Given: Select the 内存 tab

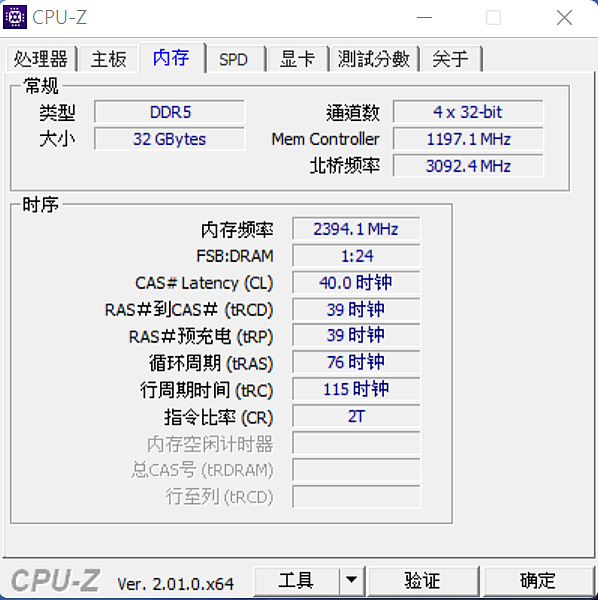Looking at the screenshot, I should [x=171, y=57].
